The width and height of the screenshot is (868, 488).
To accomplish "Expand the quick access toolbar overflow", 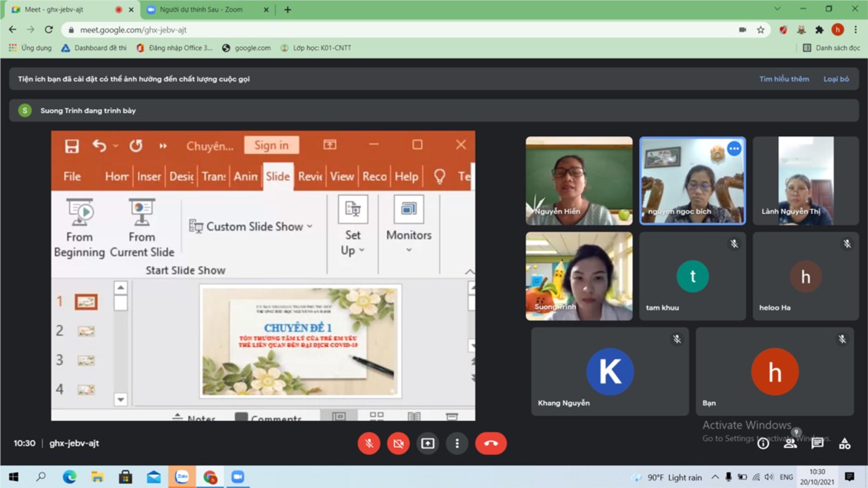I will [163, 146].
